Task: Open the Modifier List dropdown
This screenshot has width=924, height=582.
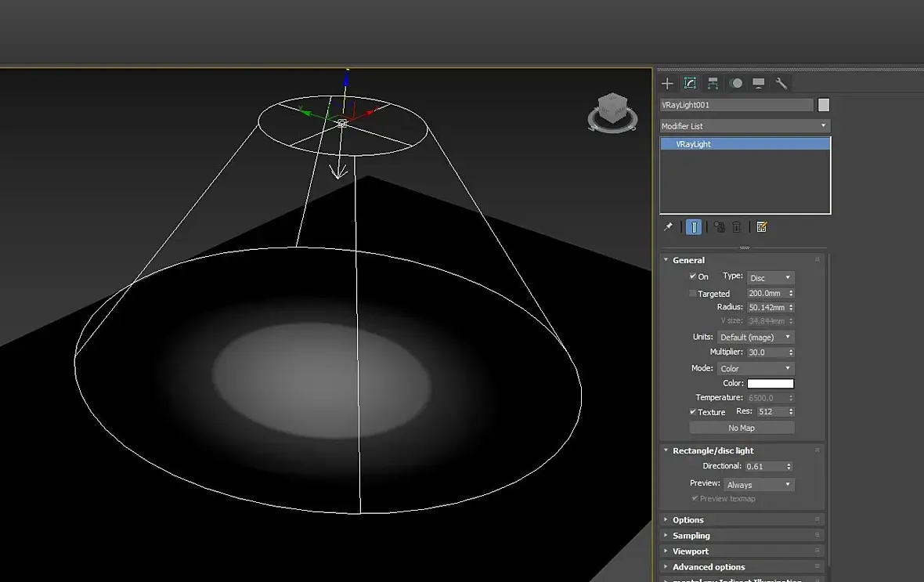Action: (744, 126)
